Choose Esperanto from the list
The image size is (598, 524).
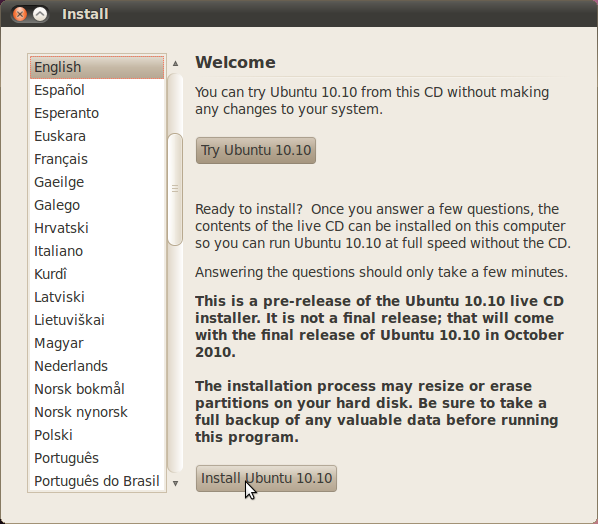tap(97, 113)
